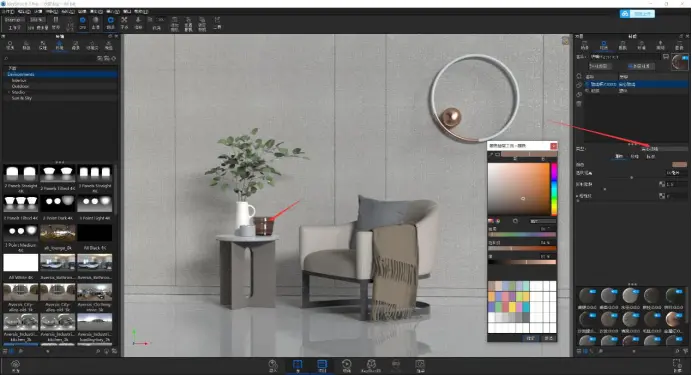692x375 pixels.
Task: Switch to the Materials tab in Library panel
Action: point(10,45)
